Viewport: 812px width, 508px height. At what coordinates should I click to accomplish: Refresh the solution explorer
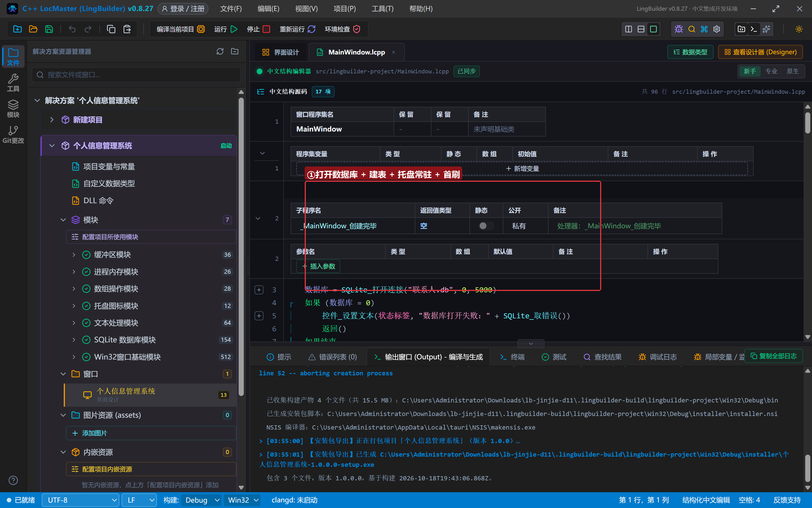click(x=220, y=51)
